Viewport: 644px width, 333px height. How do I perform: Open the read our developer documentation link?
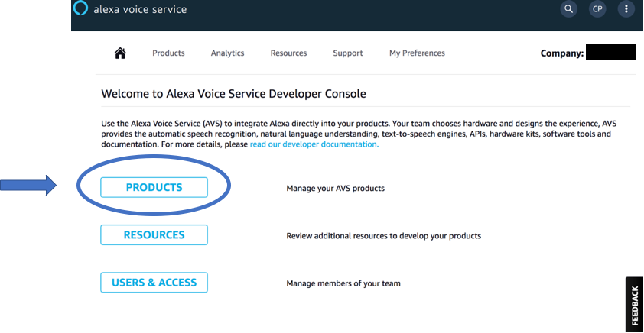[314, 144]
